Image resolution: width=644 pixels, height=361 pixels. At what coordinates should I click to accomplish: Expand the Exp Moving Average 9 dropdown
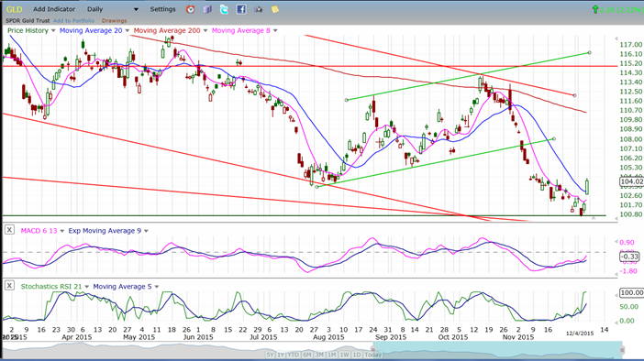[146, 231]
